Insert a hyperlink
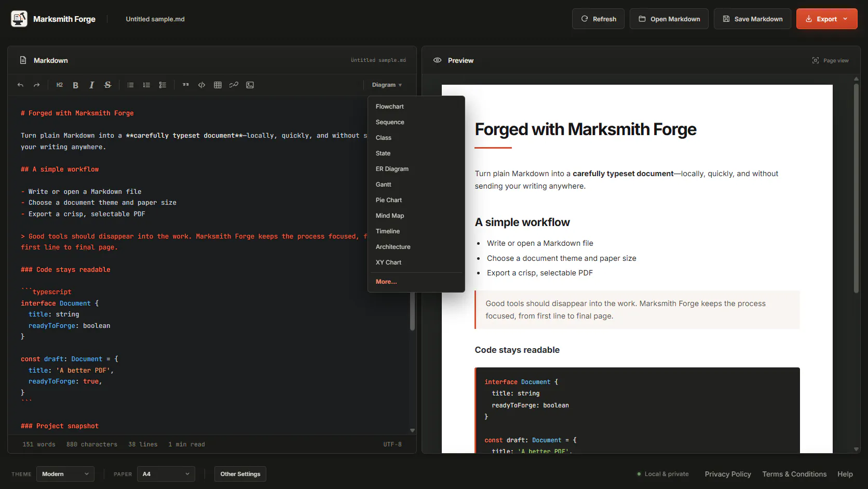868x489 pixels. [234, 85]
